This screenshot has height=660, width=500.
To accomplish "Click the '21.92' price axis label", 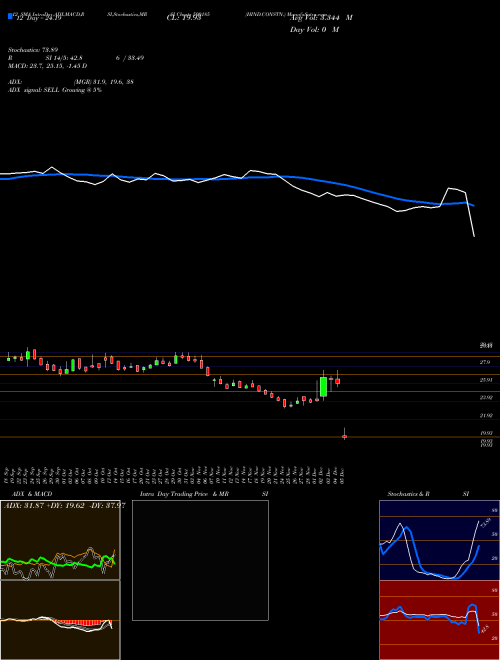I will click(x=486, y=415).
